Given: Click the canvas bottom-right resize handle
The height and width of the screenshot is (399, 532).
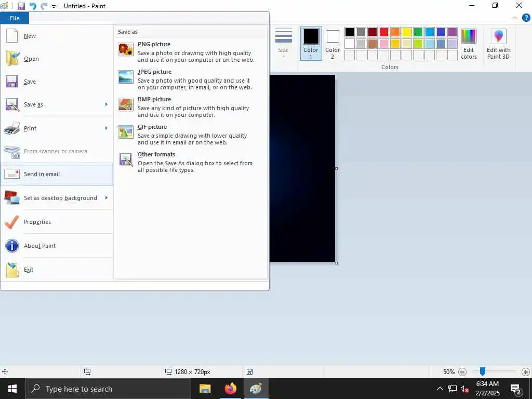Looking at the screenshot, I should point(336,263).
